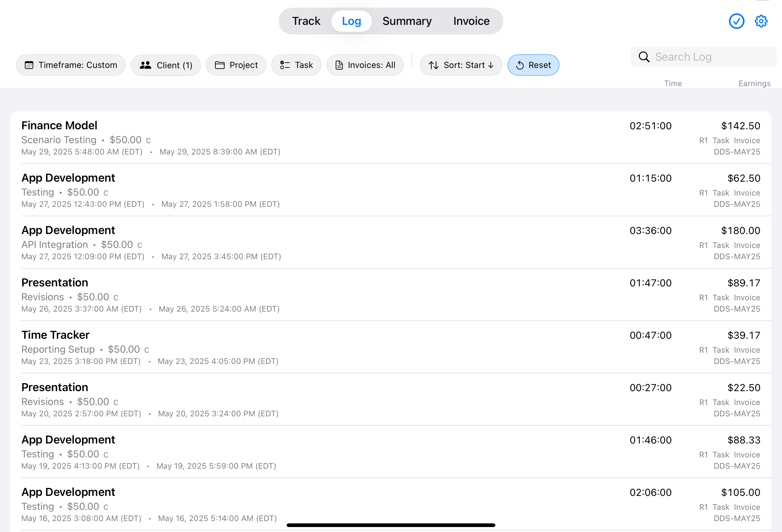Click the R1 label on the Time Tracker entry

point(704,350)
